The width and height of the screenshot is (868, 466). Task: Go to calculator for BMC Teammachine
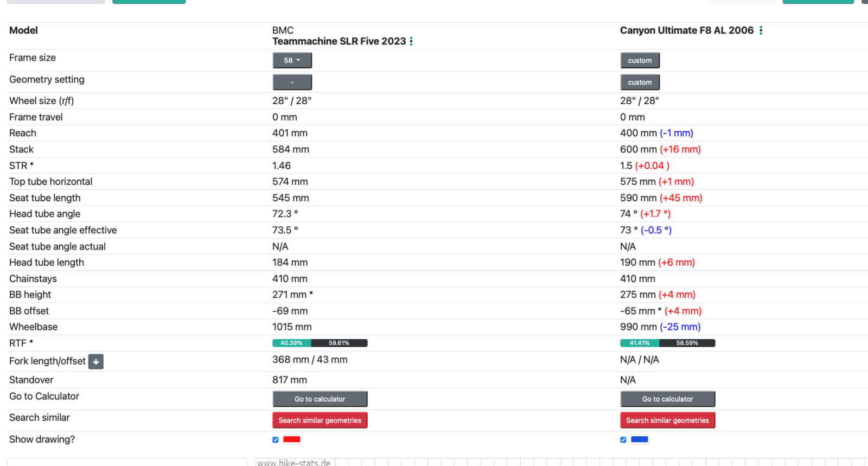(x=320, y=399)
